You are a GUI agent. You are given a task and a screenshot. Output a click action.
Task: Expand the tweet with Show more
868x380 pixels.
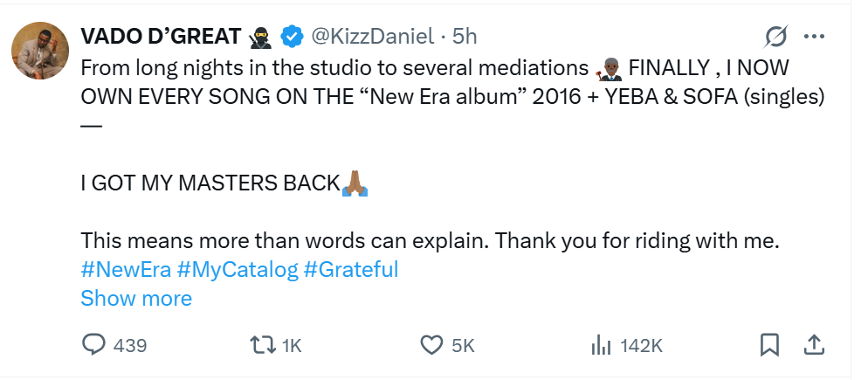click(136, 298)
